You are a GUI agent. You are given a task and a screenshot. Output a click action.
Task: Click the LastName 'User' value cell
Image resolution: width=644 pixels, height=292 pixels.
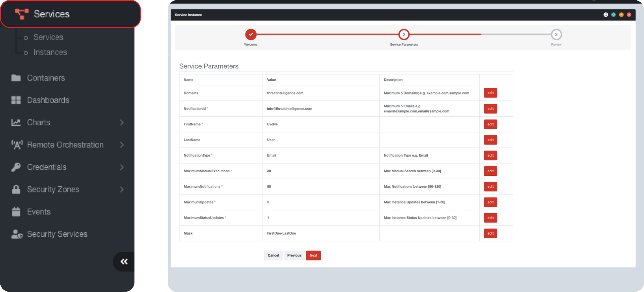click(321, 140)
